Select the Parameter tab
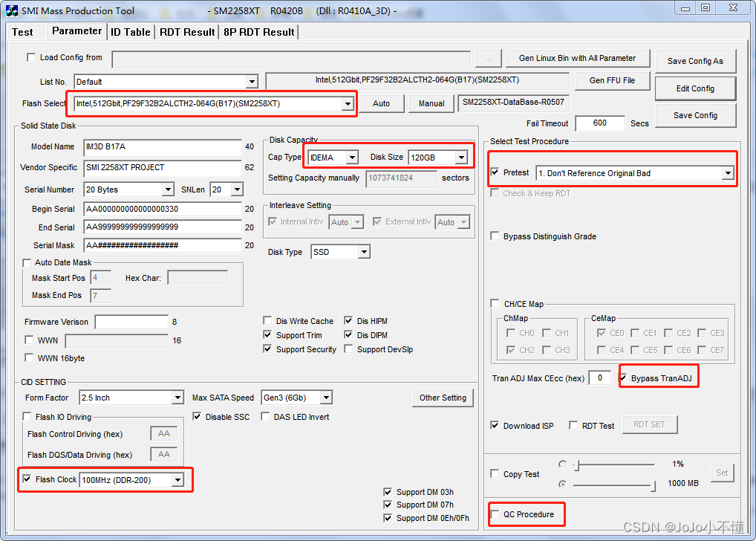The image size is (756, 541). (76, 31)
